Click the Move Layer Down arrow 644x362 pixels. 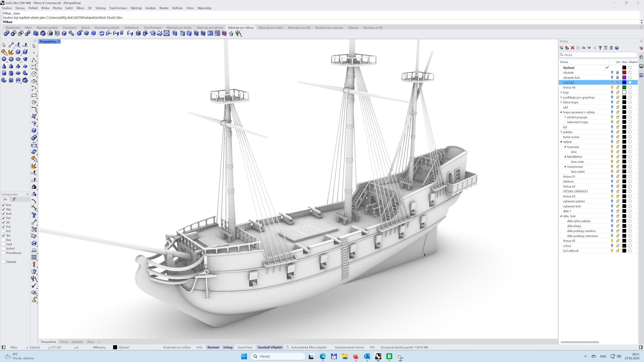[589, 48]
